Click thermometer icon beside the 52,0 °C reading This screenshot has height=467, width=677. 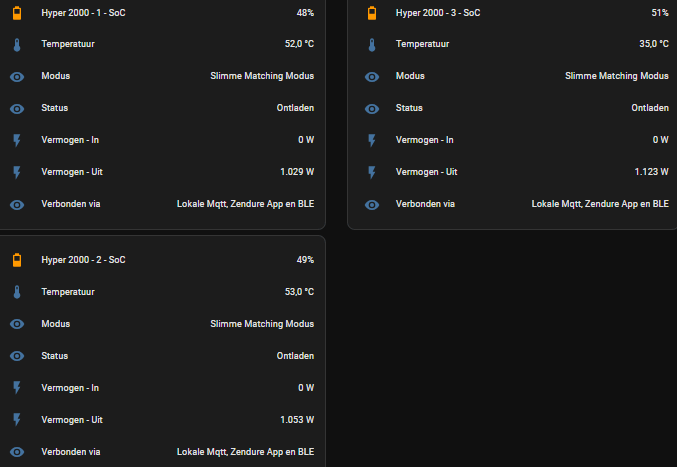click(17, 44)
